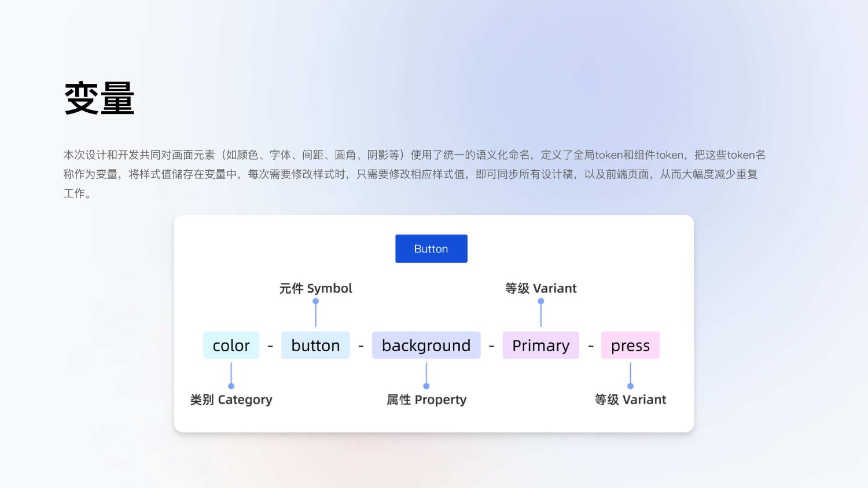This screenshot has width=868, height=488.
Task: Click the connector dot above Primary chip
Action: [541, 301]
